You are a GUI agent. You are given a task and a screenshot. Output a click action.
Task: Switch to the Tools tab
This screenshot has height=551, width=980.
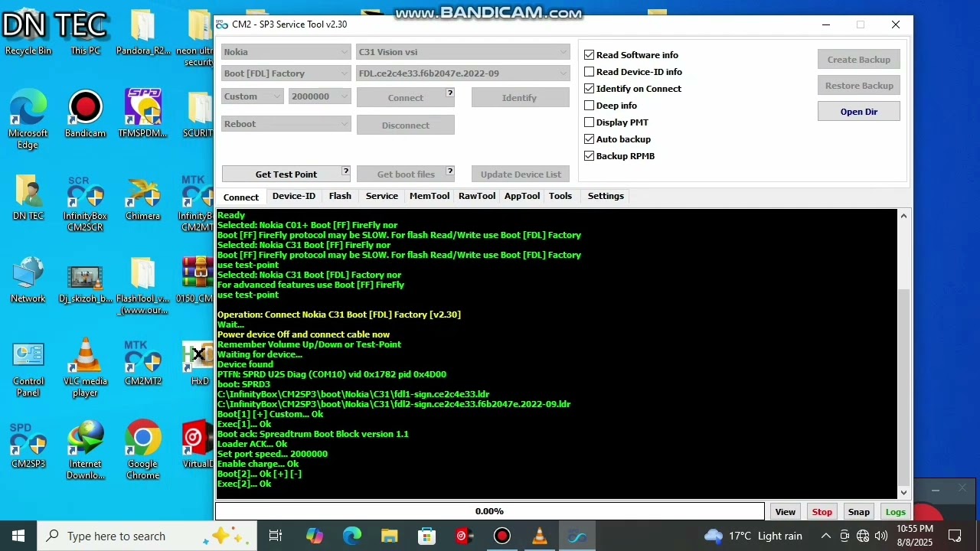click(x=560, y=196)
